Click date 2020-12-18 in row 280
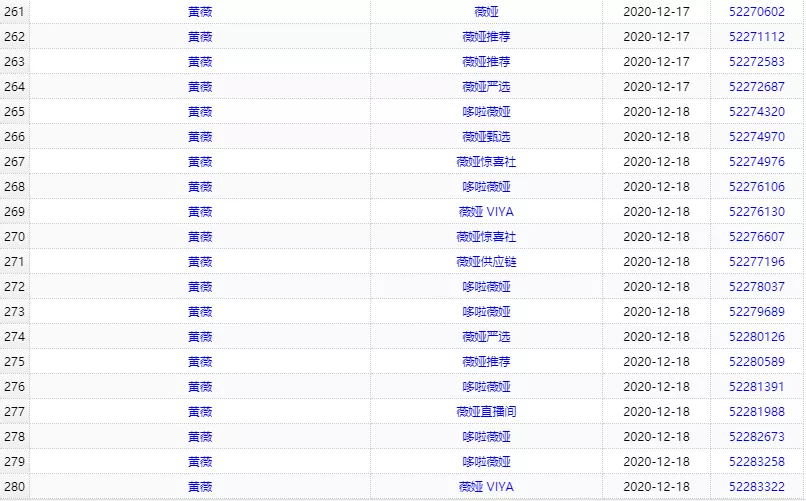The image size is (806, 501). pyautogui.click(x=656, y=487)
